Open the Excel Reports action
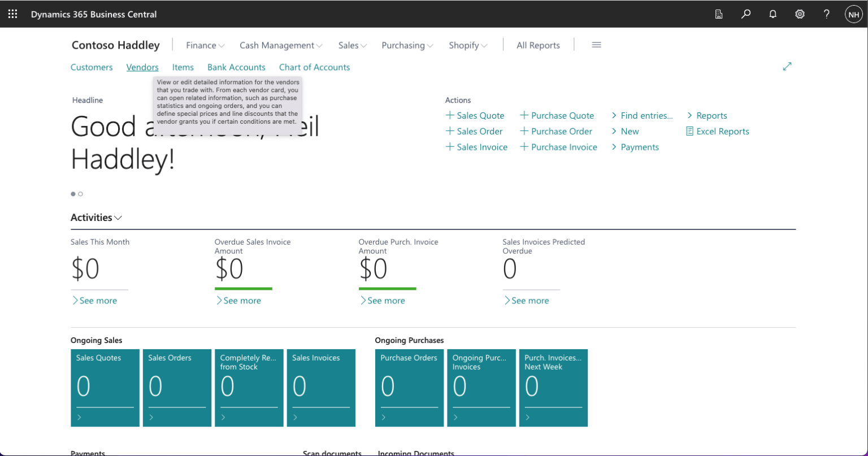 [x=718, y=131]
